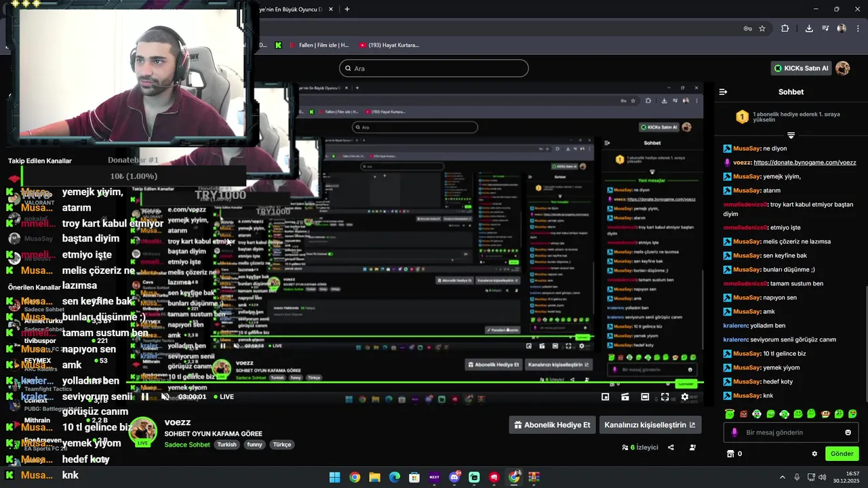Click the '6 İzleyici' viewer count
The height and width of the screenshot is (488, 868).
(x=640, y=447)
